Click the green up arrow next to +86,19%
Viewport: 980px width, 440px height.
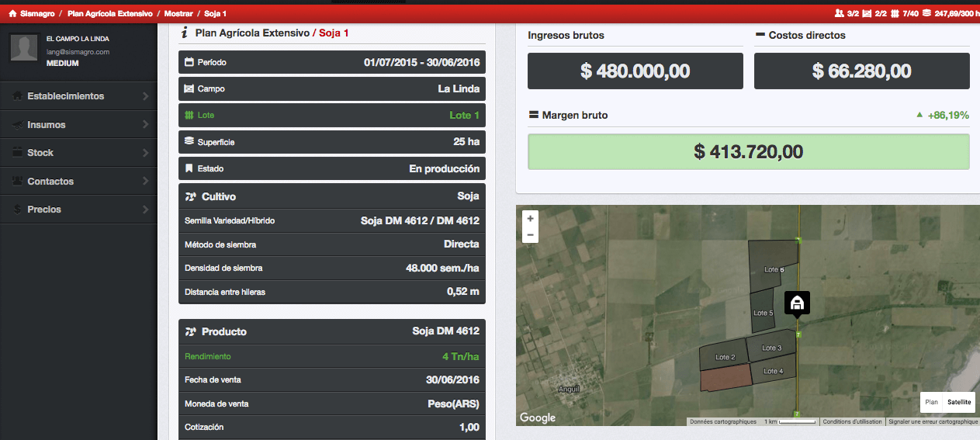919,115
